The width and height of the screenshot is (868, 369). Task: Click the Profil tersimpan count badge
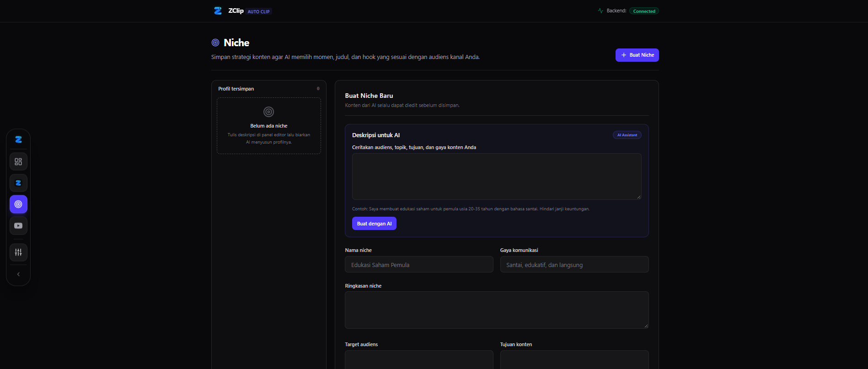coord(318,89)
